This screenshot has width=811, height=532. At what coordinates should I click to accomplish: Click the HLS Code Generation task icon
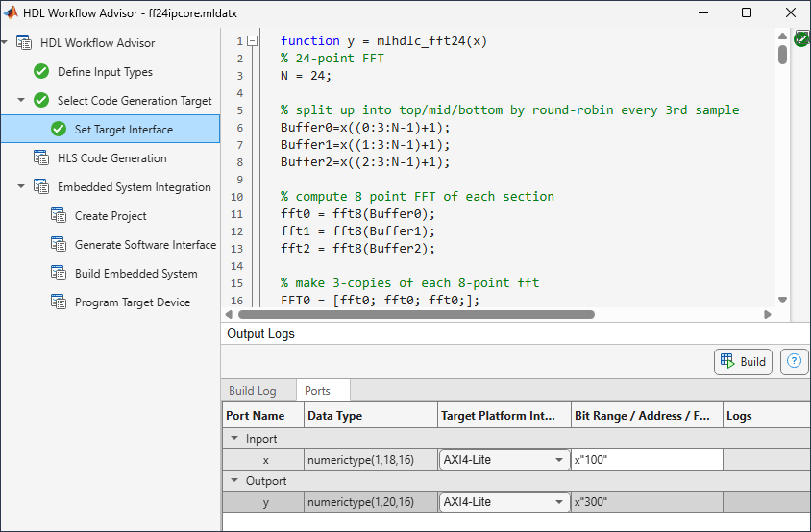(x=41, y=157)
